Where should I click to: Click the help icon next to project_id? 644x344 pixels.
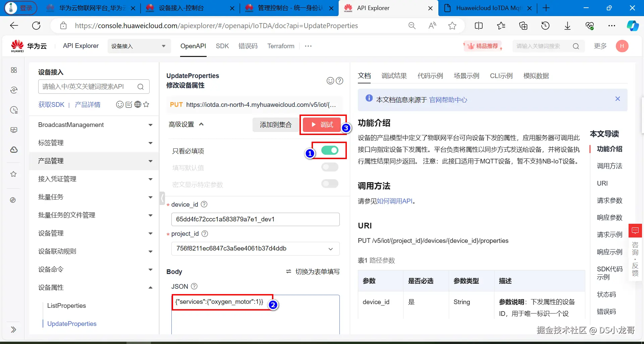pos(205,233)
